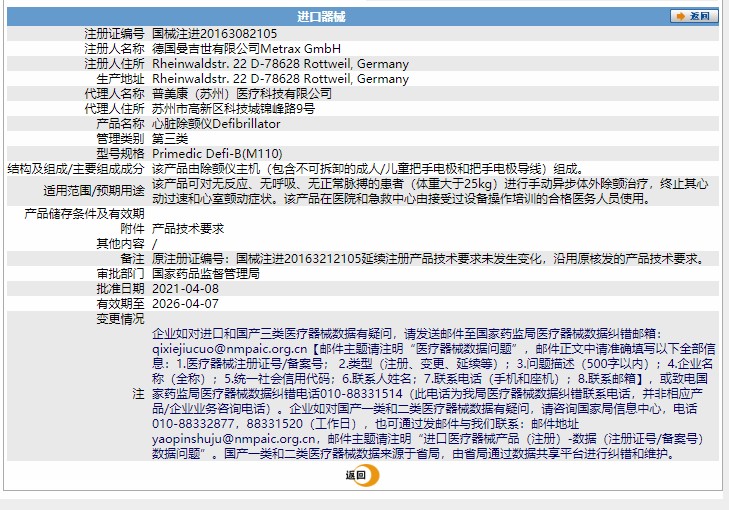Click phone number 010-88332877 in the note
729x510 pixels.
tap(193, 424)
